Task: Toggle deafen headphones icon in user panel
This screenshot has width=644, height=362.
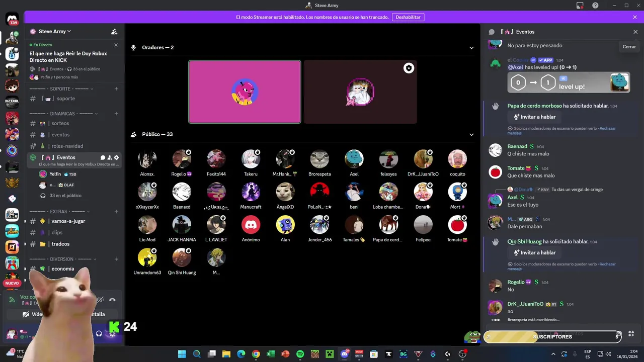Action: click(x=99, y=333)
